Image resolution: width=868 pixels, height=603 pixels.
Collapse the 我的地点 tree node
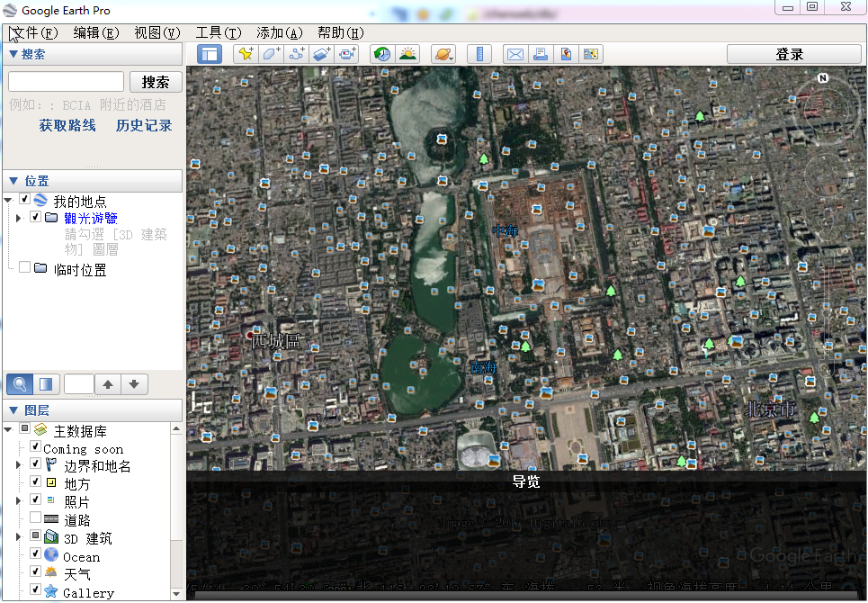(8, 199)
